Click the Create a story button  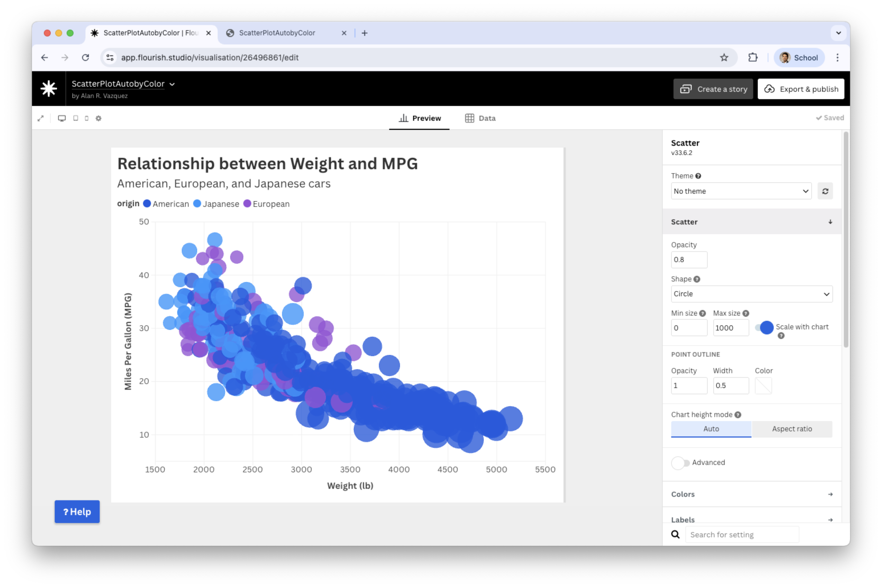click(713, 89)
